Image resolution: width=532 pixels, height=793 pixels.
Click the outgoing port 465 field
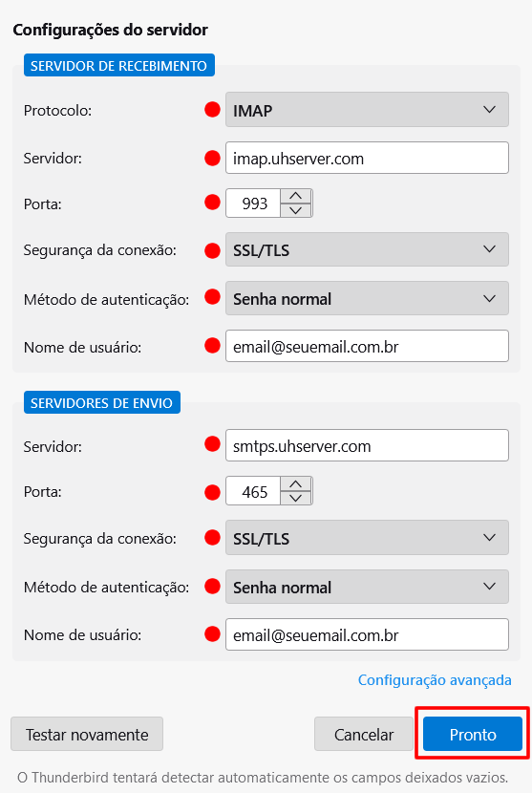(253, 491)
